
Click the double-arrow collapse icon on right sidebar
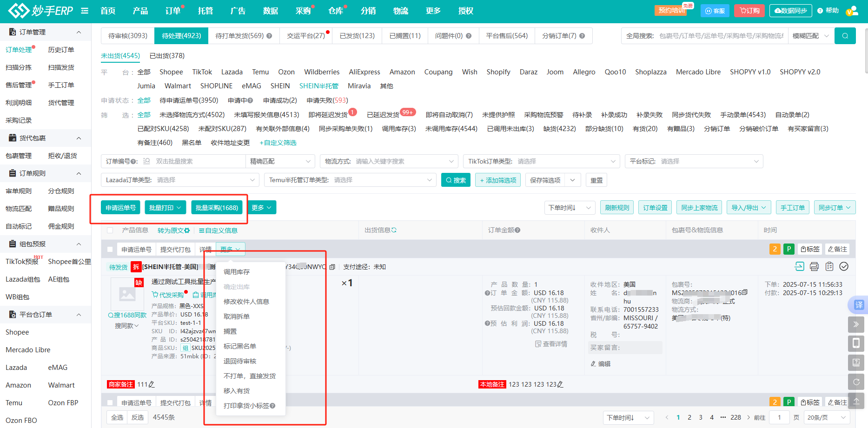856,324
